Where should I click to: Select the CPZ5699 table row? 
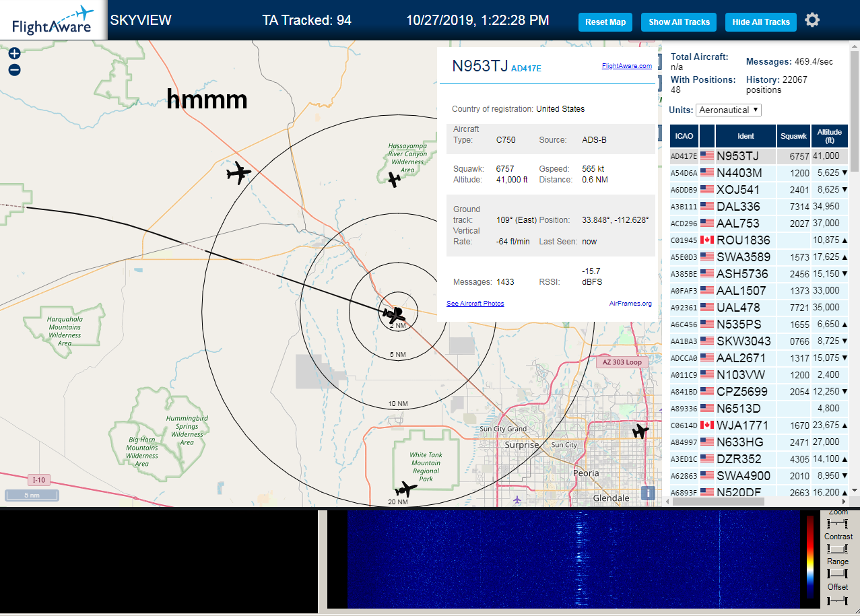(758, 391)
